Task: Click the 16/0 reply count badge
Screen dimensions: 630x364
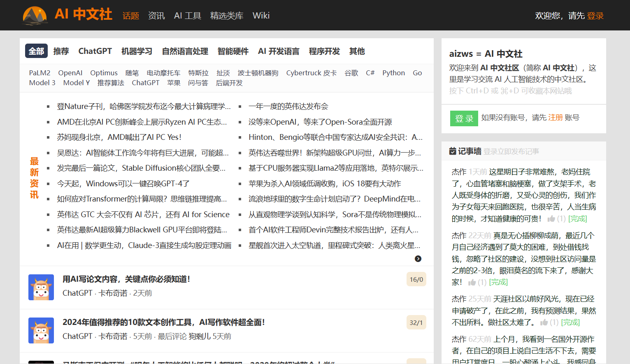Action: click(x=416, y=279)
